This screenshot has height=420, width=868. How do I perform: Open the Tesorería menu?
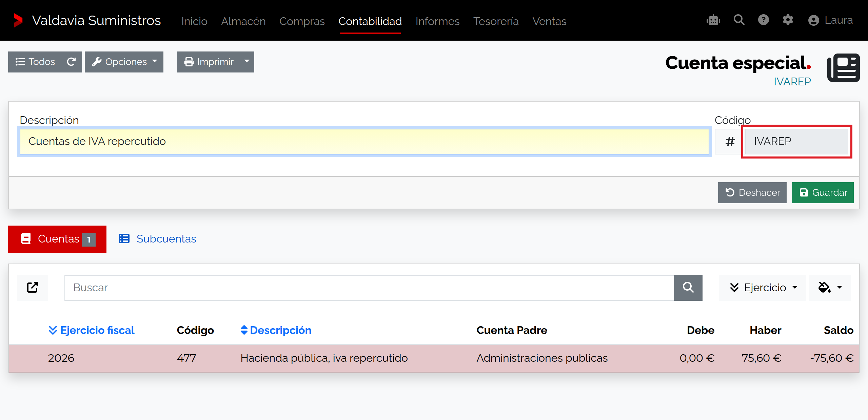point(496,21)
